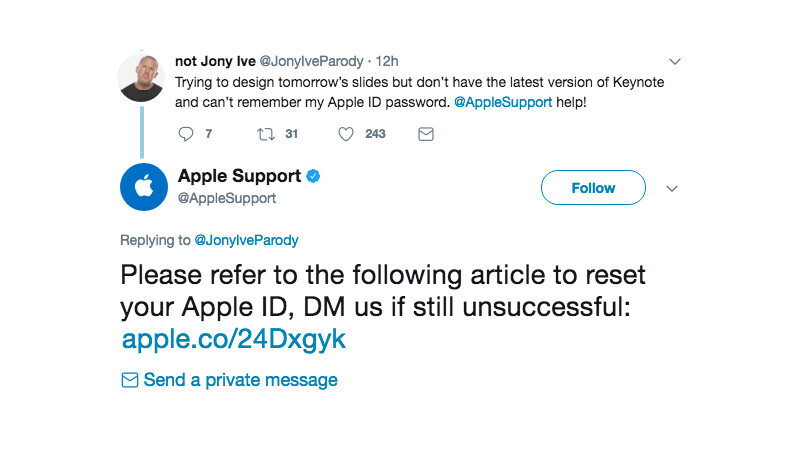Click the blue verified badge
The width and height of the screenshot is (800, 450).
pos(313,177)
